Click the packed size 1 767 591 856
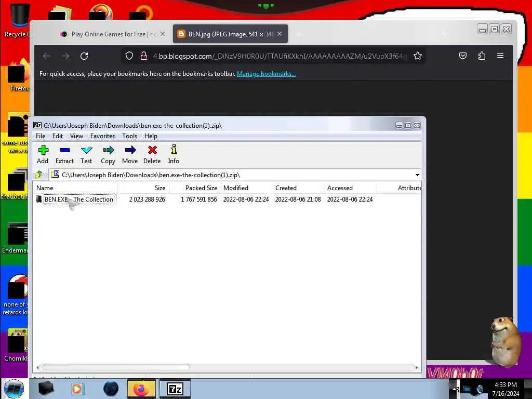 199,199
